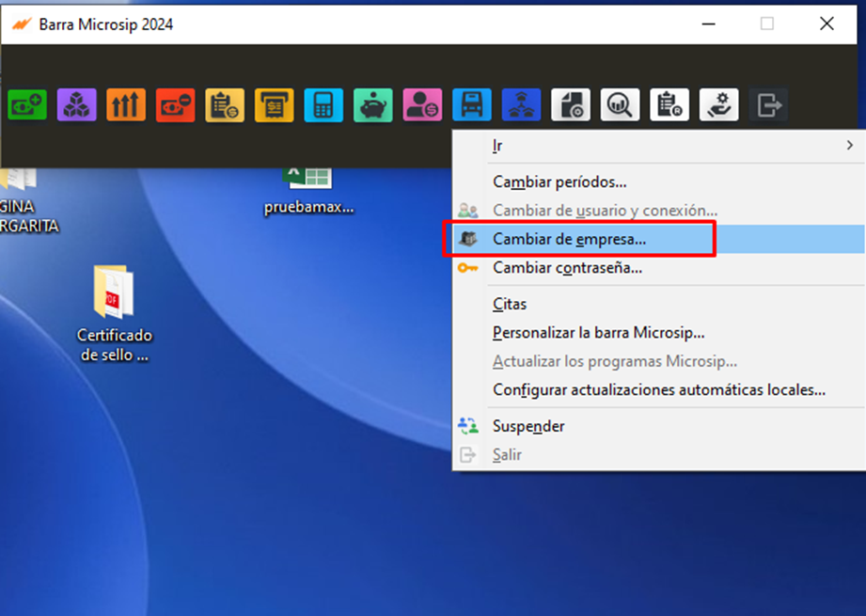
Task: Open the cyan calculator module icon
Action: pyautogui.click(x=323, y=104)
